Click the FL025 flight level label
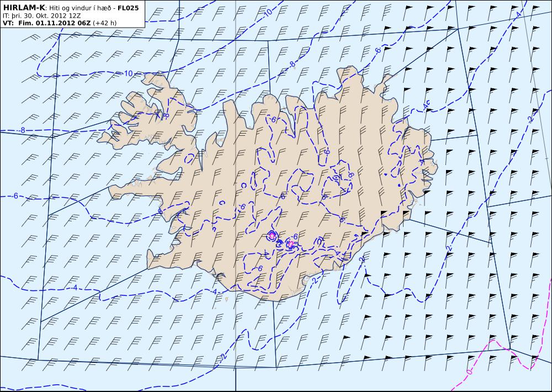Viewport: 552px width, 392px height. (128, 8)
